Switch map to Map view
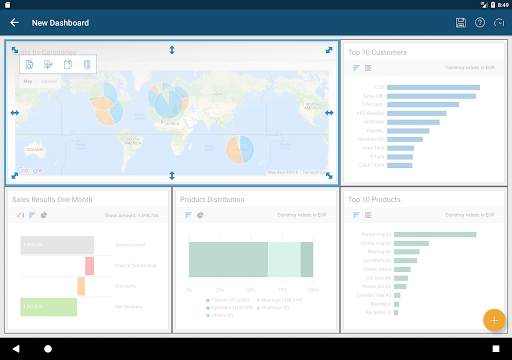 pyautogui.click(x=28, y=81)
